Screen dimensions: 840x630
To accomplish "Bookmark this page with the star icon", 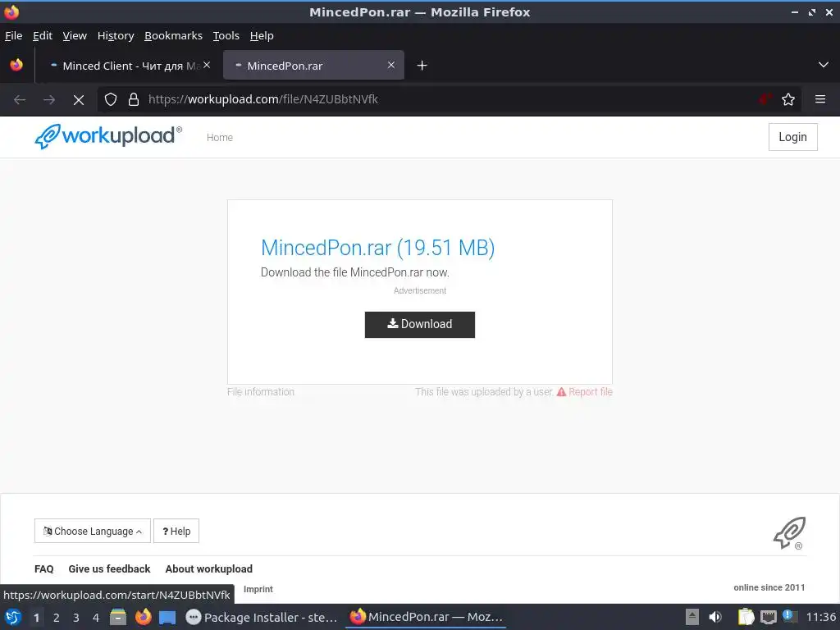I will pos(788,99).
